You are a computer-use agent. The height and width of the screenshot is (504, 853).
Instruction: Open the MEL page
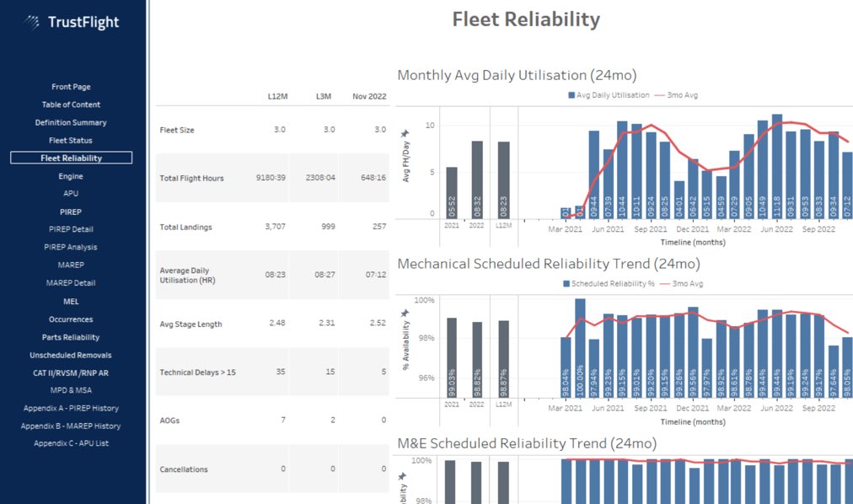pyautogui.click(x=71, y=301)
